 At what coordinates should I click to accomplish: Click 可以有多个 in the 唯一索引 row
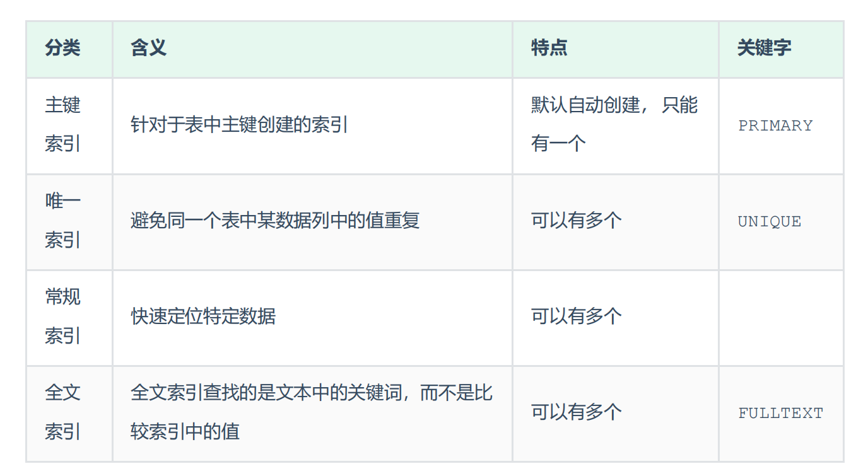576,221
